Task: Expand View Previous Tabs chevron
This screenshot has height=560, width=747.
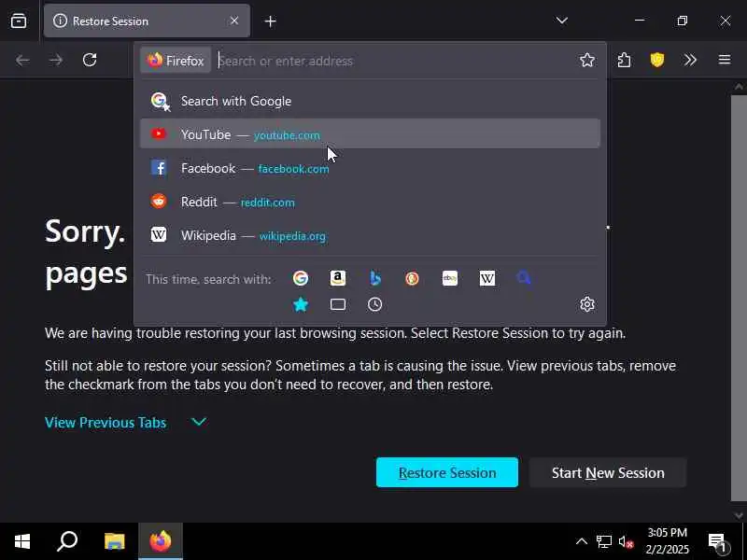Action: [x=199, y=422]
